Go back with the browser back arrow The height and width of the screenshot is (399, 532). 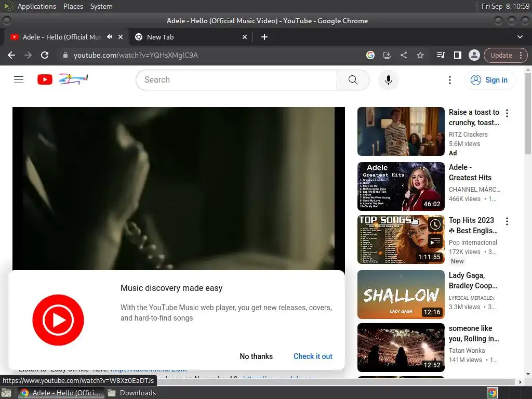11,55
